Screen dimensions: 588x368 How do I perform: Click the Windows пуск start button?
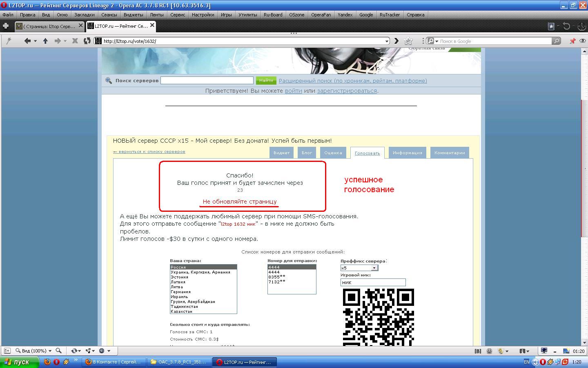point(19,362)
